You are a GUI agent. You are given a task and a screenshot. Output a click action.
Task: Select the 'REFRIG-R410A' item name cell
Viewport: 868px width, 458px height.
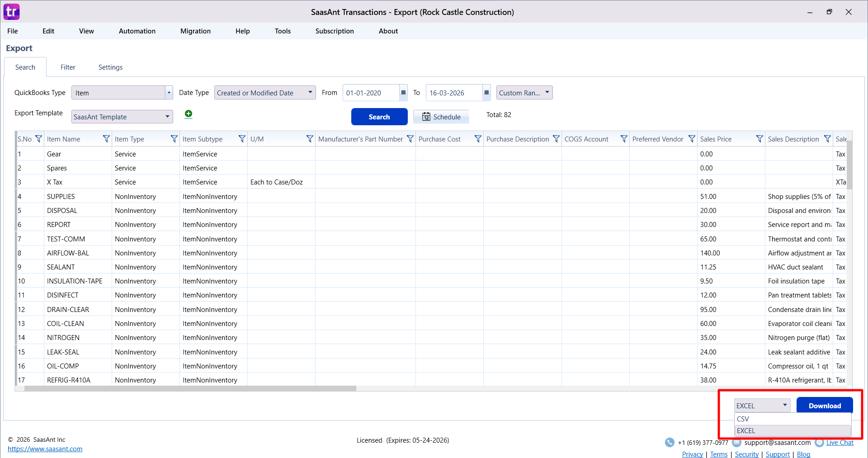tap(78, 380)
